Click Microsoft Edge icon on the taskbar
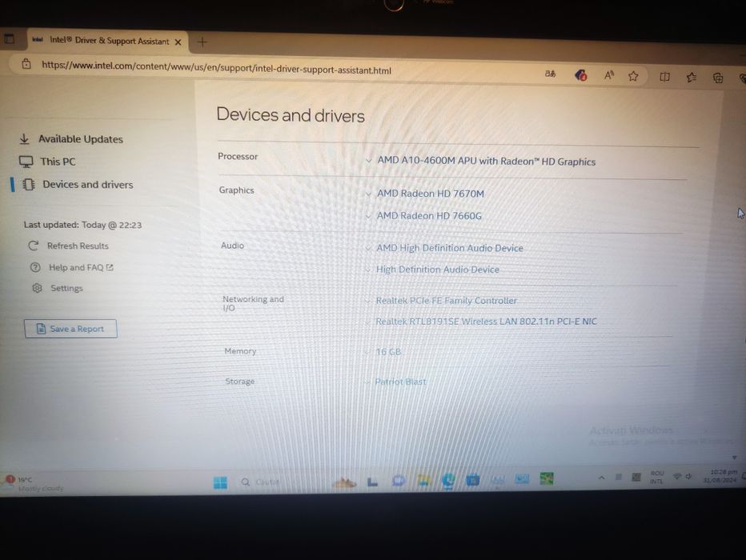Image resolution: width=746 pixels, height=560 pixels. click(x=448, y=481)
